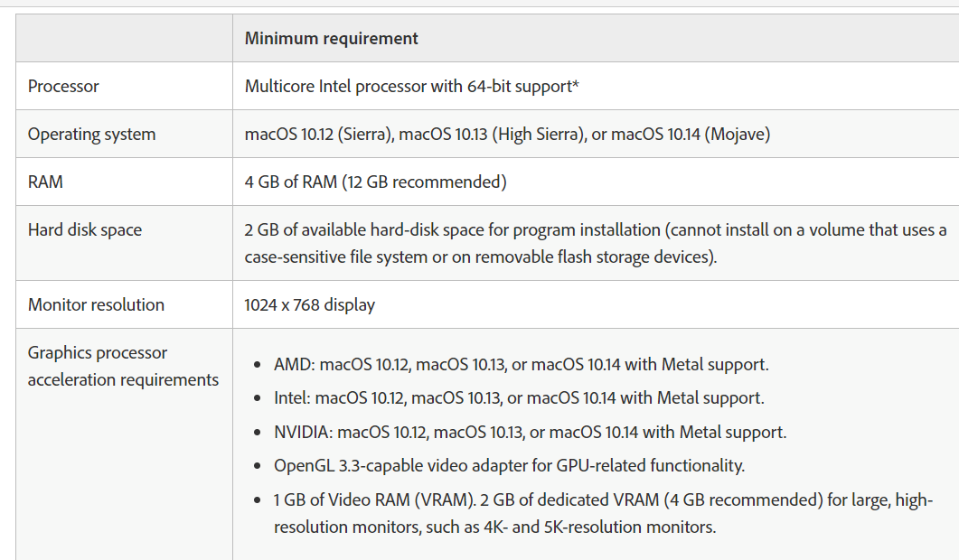The image size is (959, 560).
Task: Click the Multicore Intel processor requirement text
Action: coord(411,86)
